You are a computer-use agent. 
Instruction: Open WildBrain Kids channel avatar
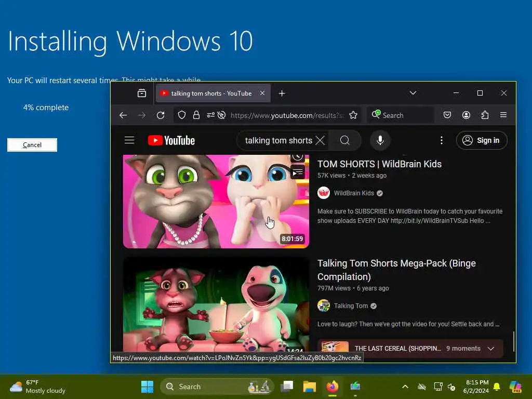[323, 193]
